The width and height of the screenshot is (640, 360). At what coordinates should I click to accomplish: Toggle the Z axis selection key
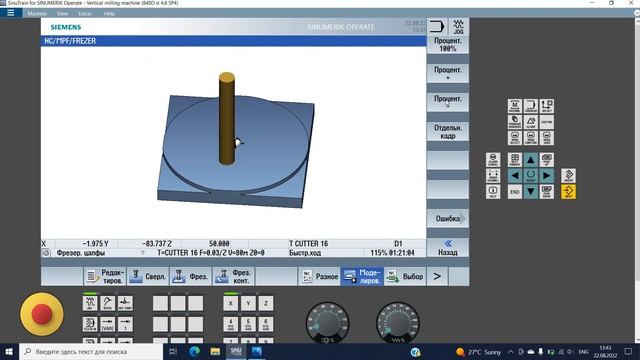coord(266,303)
